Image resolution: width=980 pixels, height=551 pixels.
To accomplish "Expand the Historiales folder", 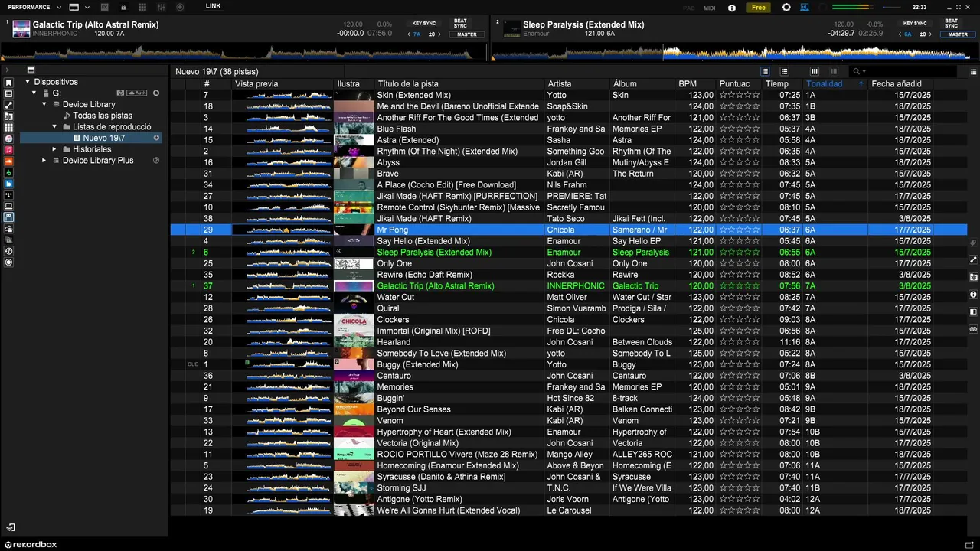I will point(54,149).
